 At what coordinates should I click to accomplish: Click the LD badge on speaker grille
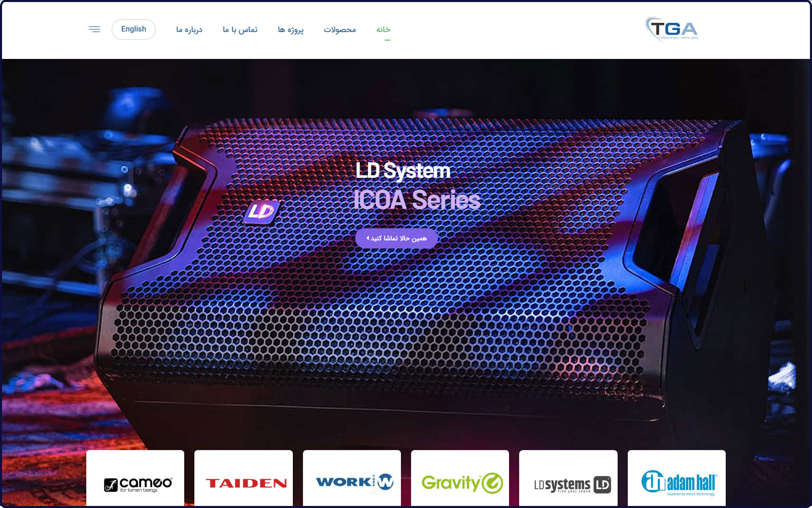[261, 211]
